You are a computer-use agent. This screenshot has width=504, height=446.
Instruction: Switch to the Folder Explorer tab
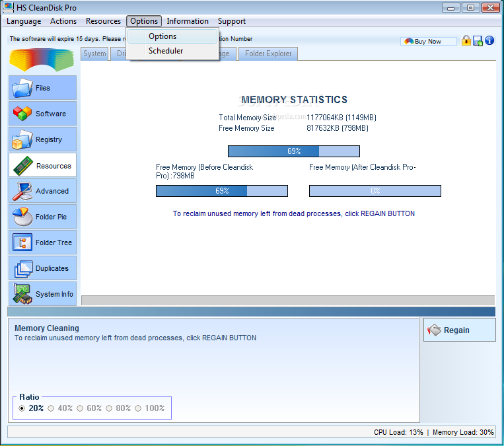(268, 54)
